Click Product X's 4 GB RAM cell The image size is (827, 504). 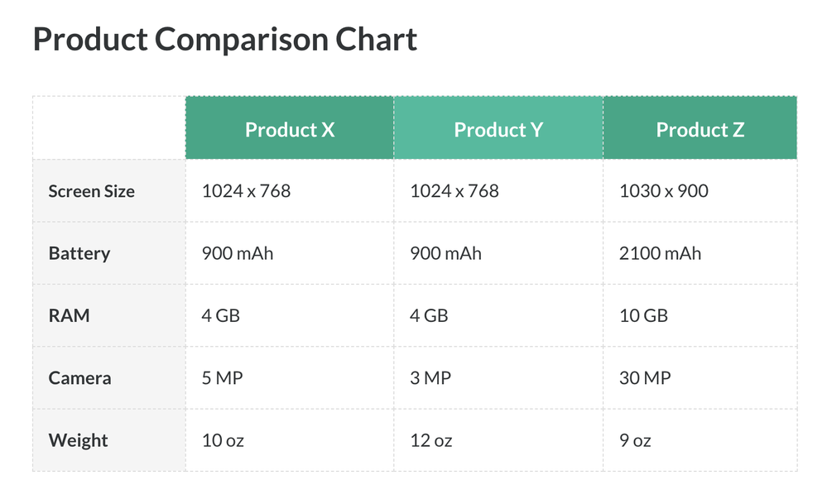click(221, 316)
